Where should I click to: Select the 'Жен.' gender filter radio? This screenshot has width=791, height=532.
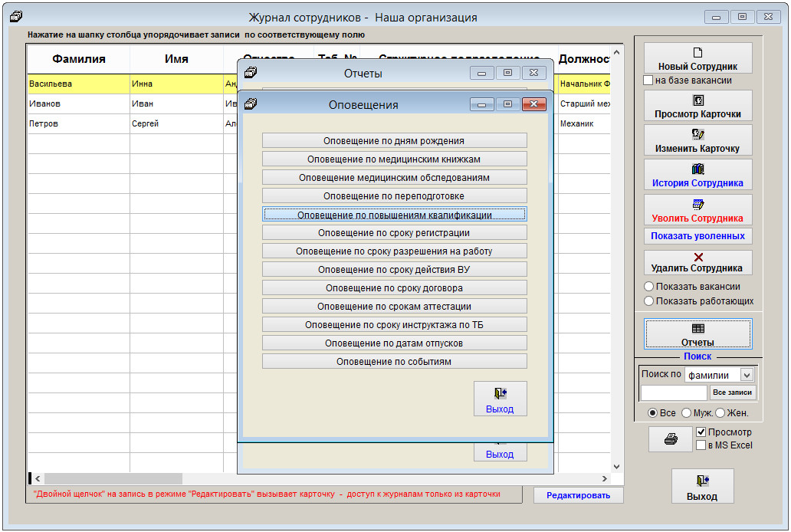(720, 413)
